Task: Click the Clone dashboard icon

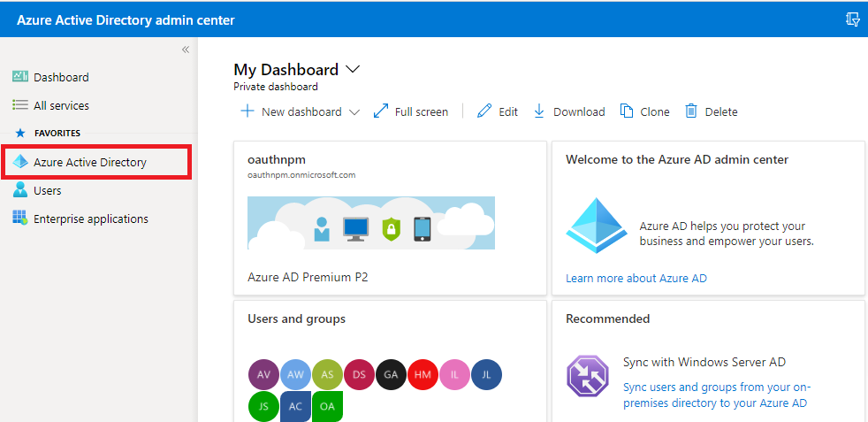Action: pyautogui.click(x=627, y=111)
